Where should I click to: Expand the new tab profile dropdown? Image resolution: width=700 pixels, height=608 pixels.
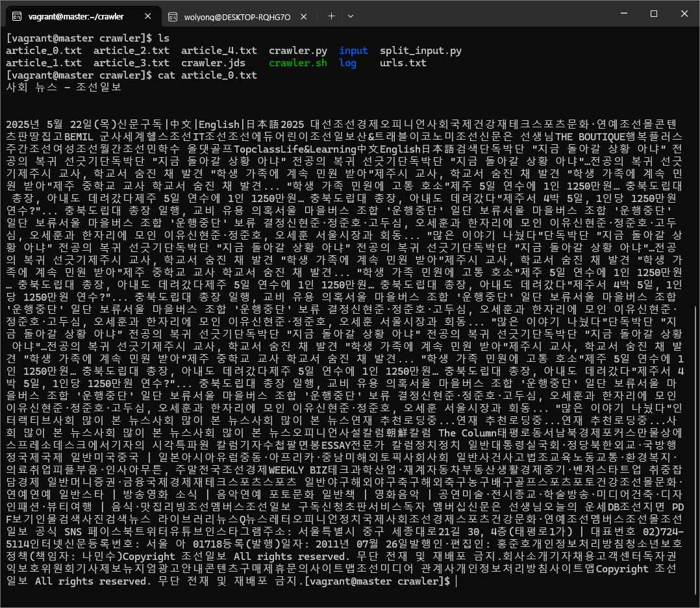[356, 16]
